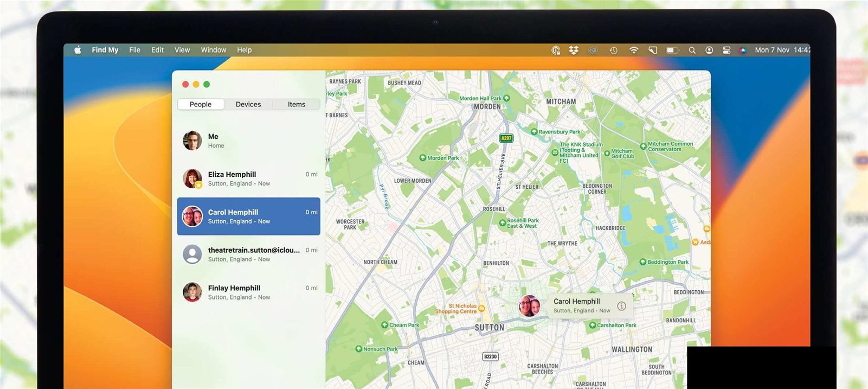The image size is (868, 389).
Task: Select Finlay Hemphill in the people list
Action: point(249,292)
